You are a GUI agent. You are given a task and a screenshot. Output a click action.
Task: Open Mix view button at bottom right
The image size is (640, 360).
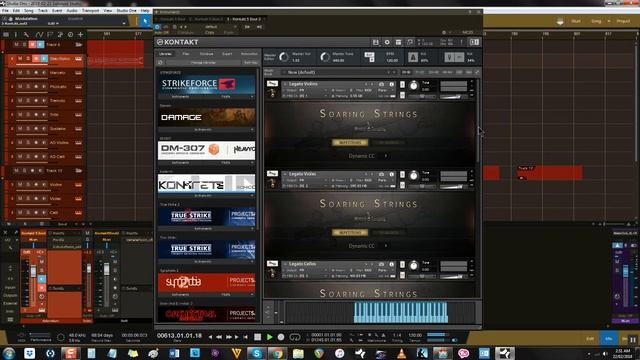click(608, 338)
